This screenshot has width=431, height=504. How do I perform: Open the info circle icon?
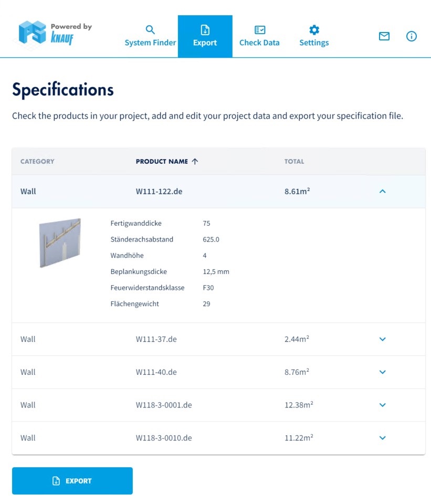click(x=412, y=36)
